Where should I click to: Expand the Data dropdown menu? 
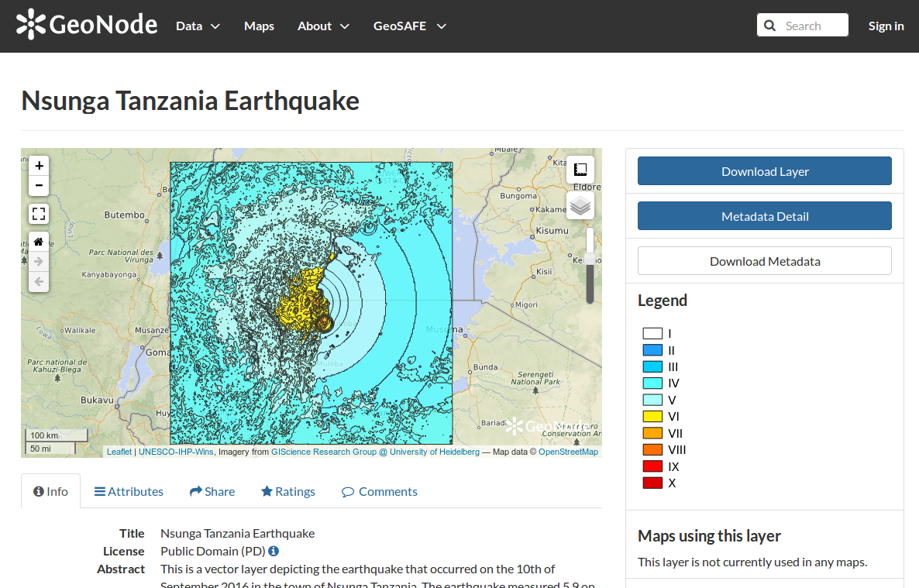tap(198, 26)
